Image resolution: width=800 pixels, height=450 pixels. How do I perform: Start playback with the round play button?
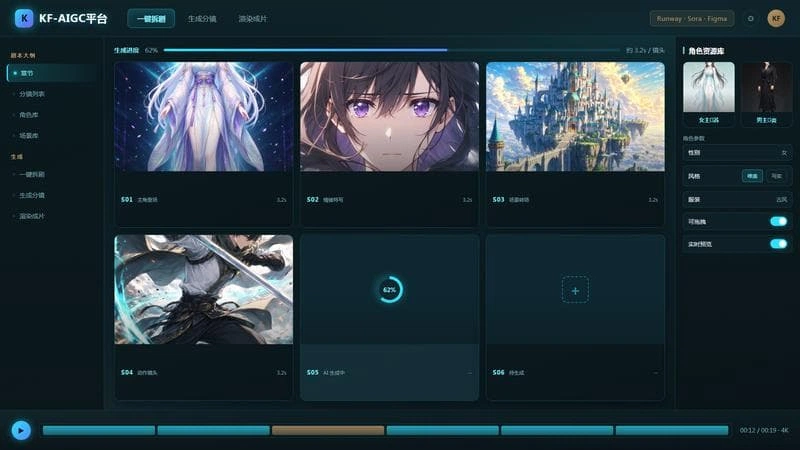(21, 430)
